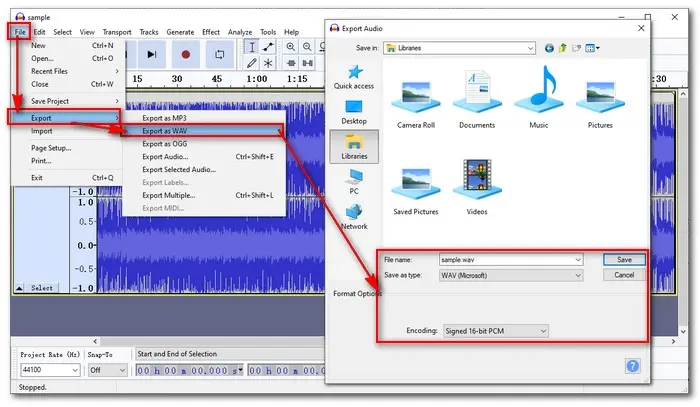Choose Export Multiple...

(x=204, y=195)
